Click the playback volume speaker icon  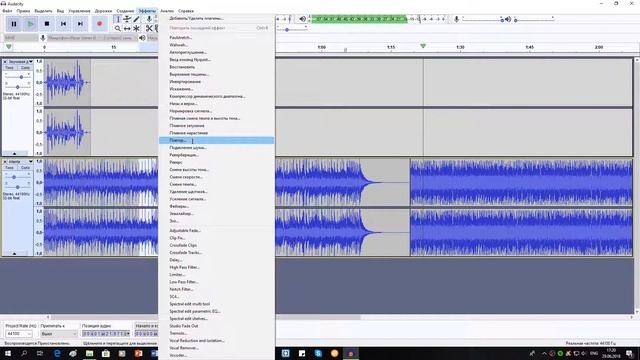tap(508, 19)
